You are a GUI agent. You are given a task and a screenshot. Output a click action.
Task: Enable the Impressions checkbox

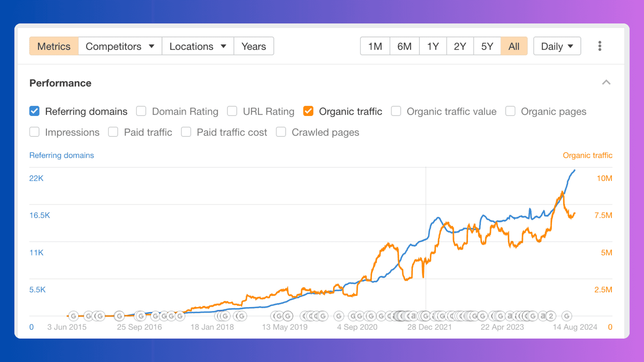[34, 132]
